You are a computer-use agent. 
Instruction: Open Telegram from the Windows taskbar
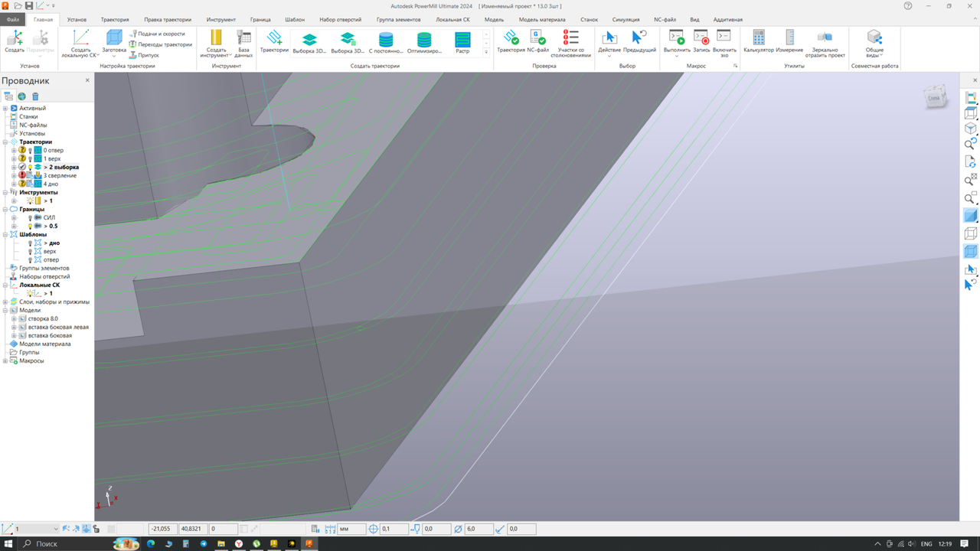click(204, 543)
